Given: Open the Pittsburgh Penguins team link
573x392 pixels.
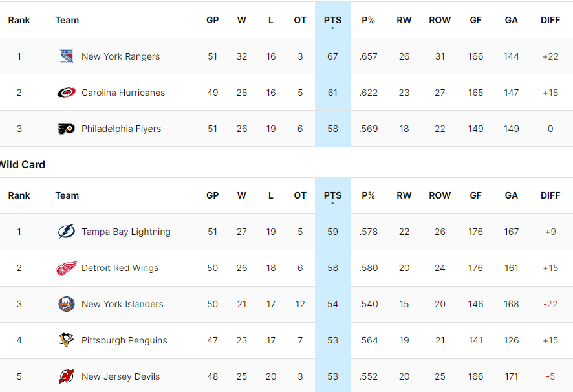Looking at the screenshot, I should (x=124, y=340).
